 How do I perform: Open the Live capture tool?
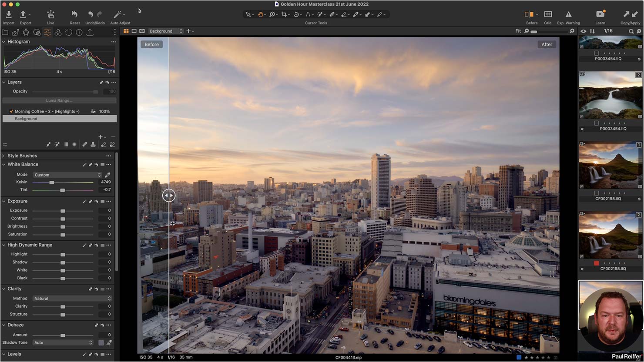(50, 15)
